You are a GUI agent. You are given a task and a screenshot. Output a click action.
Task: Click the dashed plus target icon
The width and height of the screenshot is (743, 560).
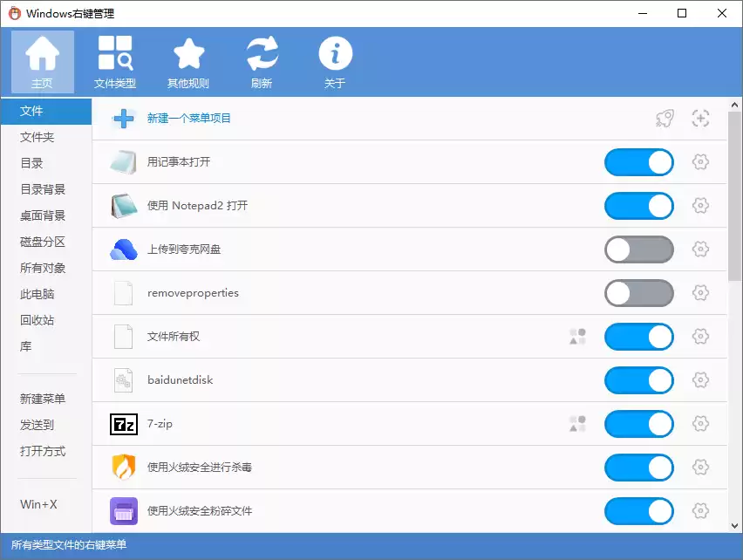(700, 119)
